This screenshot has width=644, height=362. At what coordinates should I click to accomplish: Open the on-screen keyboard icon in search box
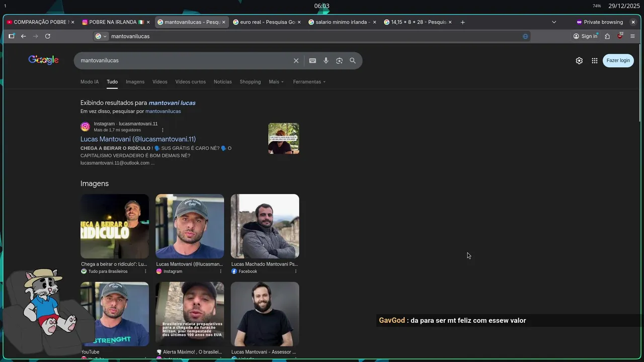312,60
